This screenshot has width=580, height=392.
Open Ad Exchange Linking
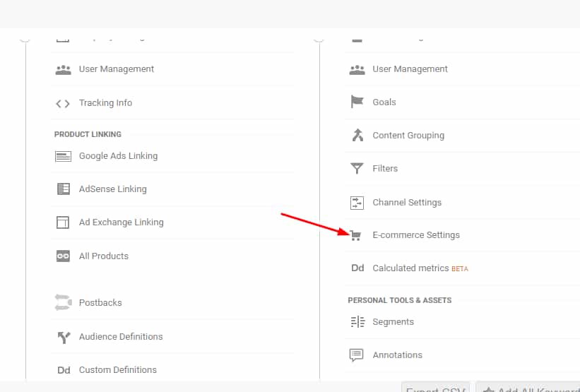(x=121, y=222)
